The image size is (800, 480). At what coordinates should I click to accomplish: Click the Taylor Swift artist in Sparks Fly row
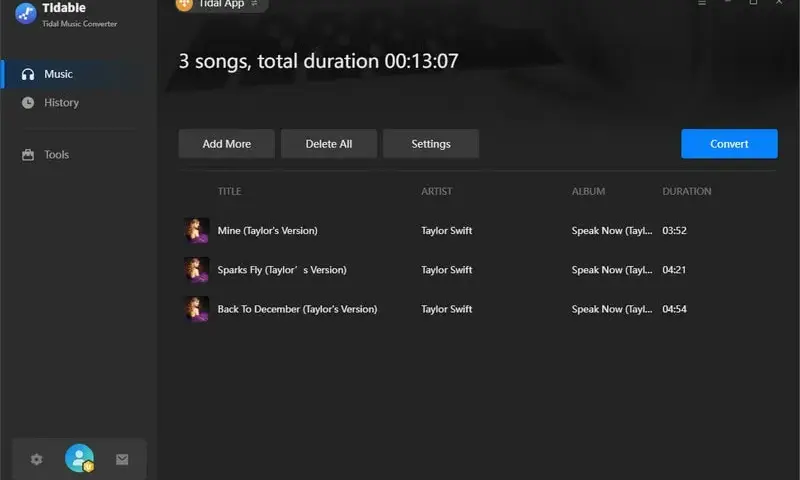pos(446,270)
